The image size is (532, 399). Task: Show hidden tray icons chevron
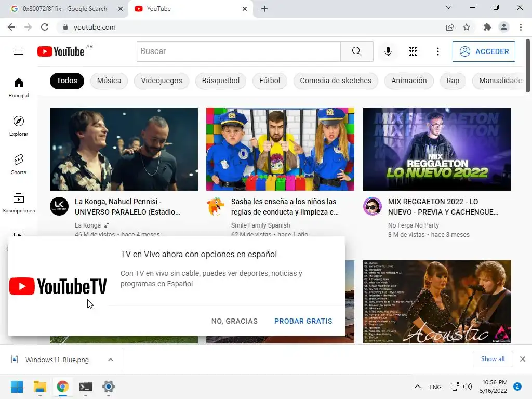pos(418,387)
